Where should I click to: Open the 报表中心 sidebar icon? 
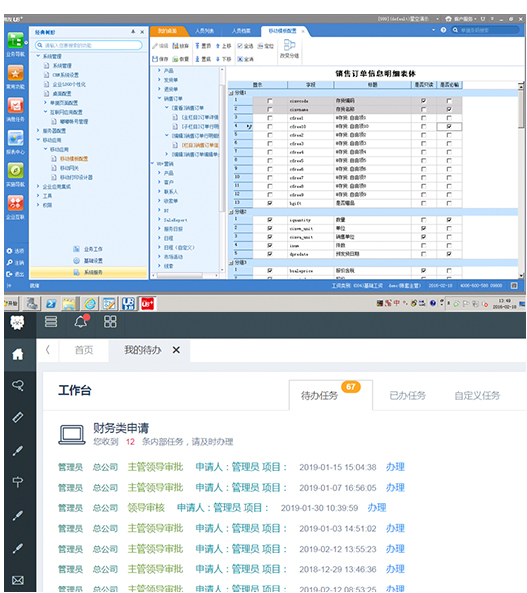coord(16,138)
